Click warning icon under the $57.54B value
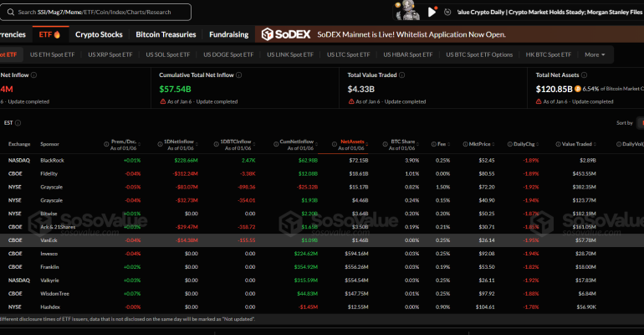 coord(162,101)
